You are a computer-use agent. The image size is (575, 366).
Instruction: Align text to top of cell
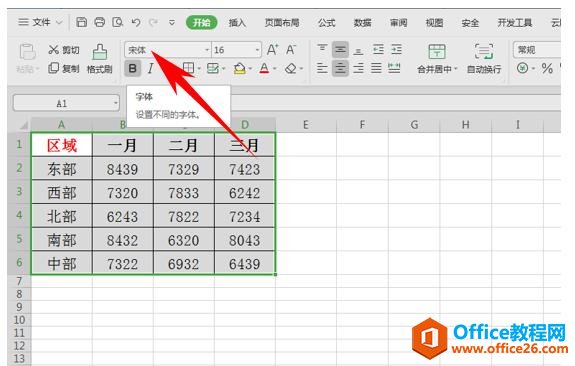pyautogui.click(x=322, y=49)
